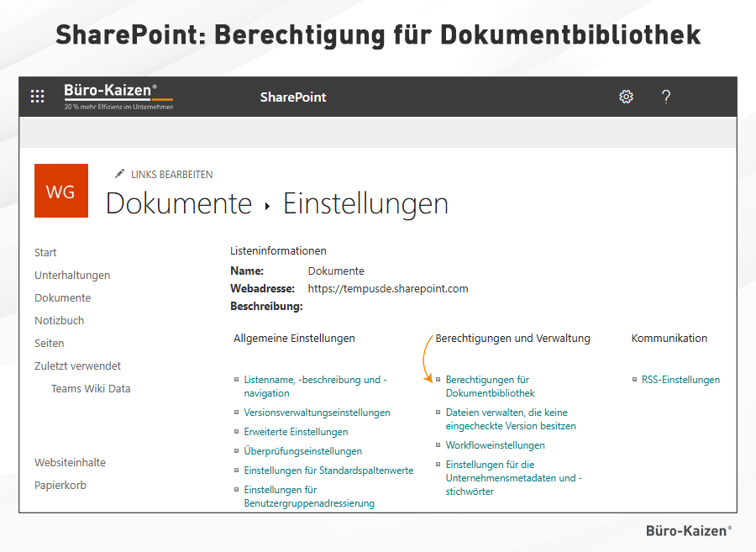The image size is (756, 552).
Task: Open Websiteinhalte in the left navigation
Action: click(x=70, y=463)
